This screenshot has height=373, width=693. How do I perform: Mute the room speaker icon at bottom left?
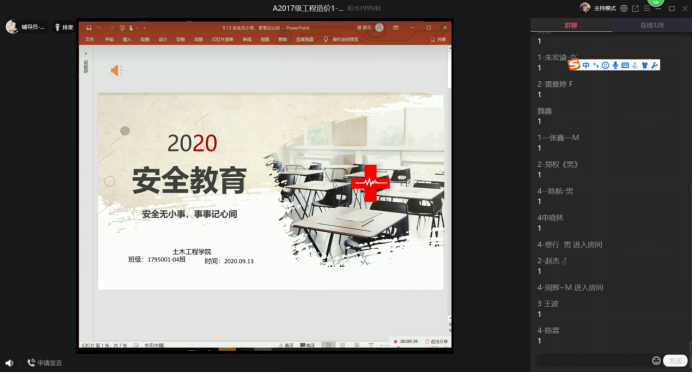pyautogui.click(x=9, y=363)
